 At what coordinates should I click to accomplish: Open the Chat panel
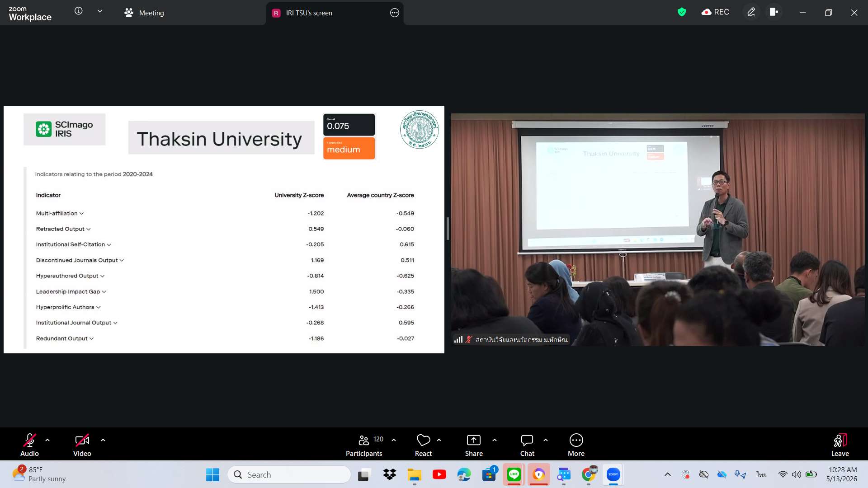(527, 445)
